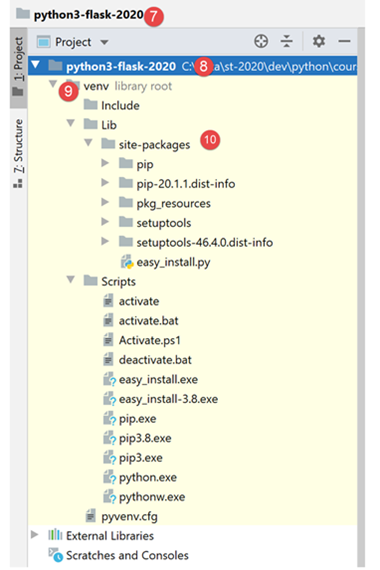Click the Include folder icon
The width and height of the screenshot is (380, 570).
91,105
